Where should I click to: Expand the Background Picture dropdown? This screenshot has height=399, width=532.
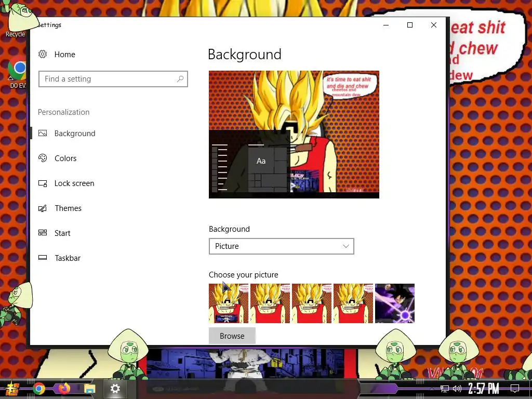point(281,246)
